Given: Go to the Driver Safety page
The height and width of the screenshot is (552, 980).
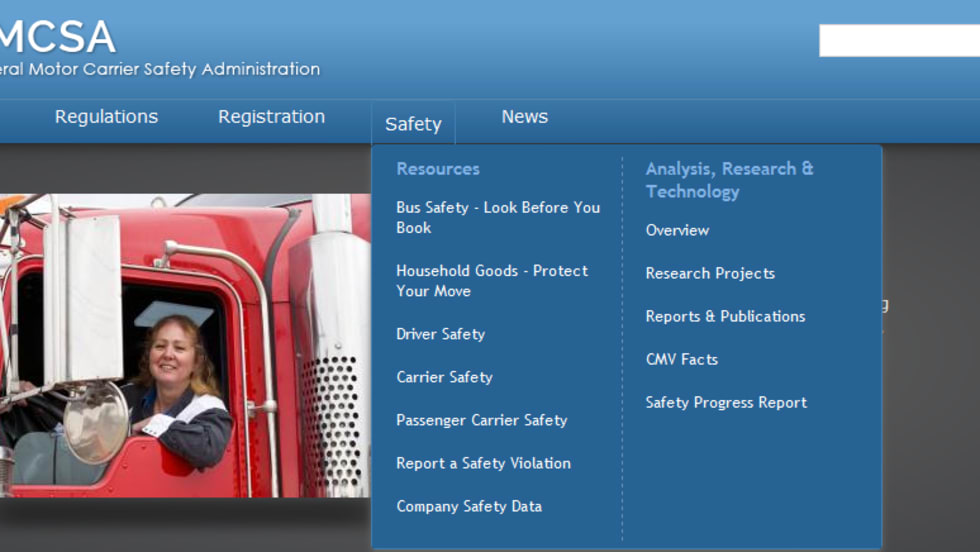Looking at the screenshot, I should [440, 334].
